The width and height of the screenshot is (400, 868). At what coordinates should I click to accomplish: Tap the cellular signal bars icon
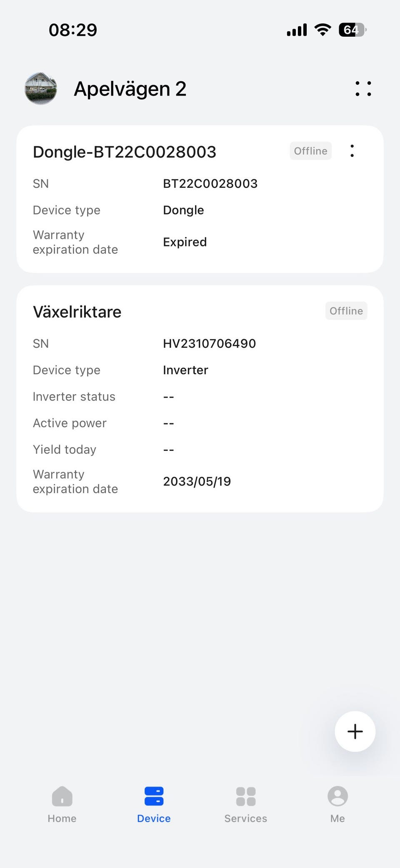(x=297, y=30)
